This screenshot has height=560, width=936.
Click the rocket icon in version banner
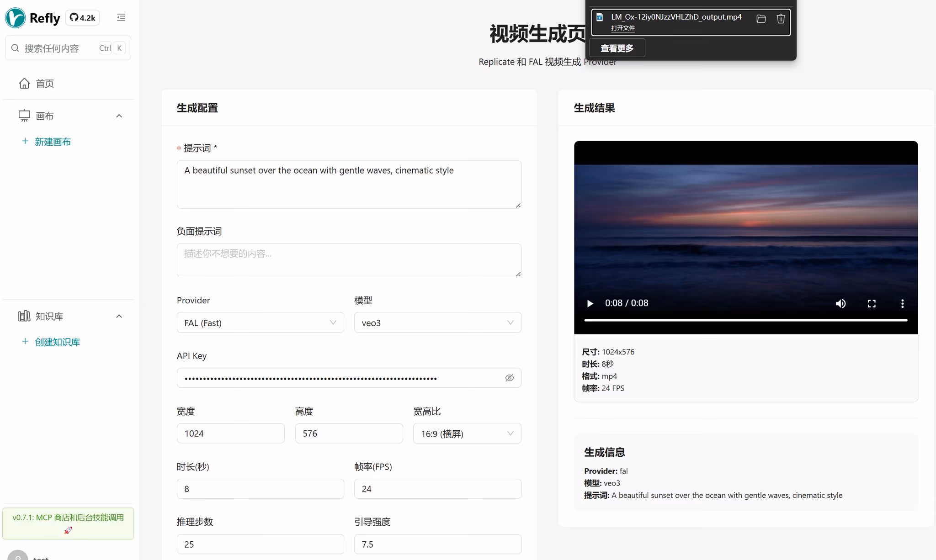coord(68,530)
